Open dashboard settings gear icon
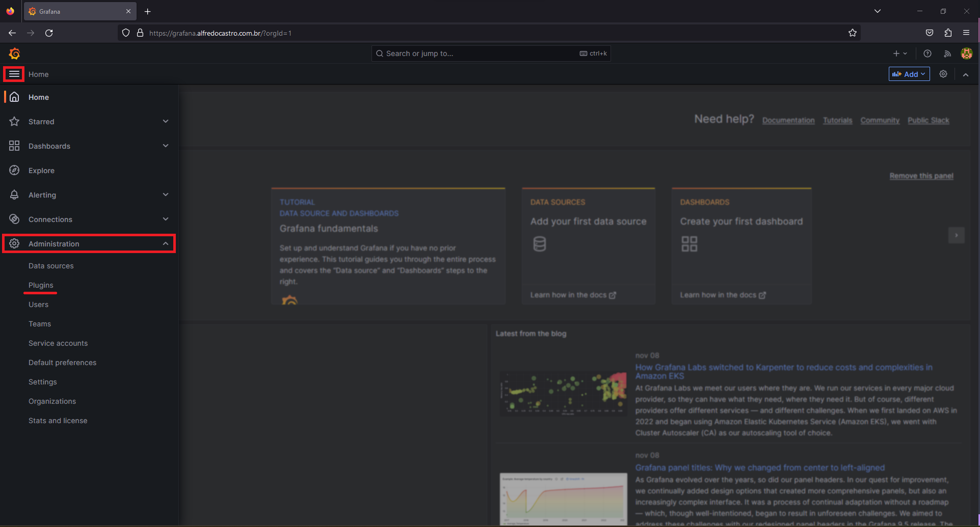The width and height of the screenshot is (980, 527). [943, 74]
